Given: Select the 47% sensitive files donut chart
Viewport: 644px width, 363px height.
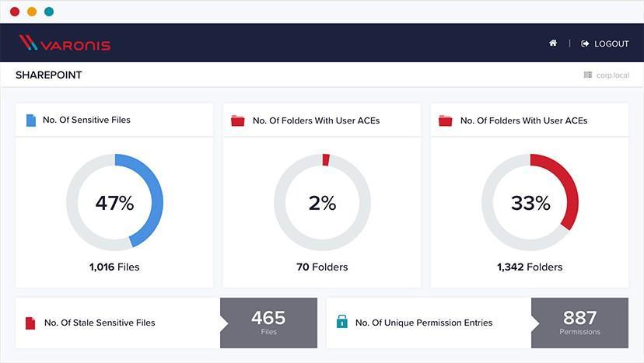Looking at the screenshot, I should pyautogui.click(x=114, y=202).
